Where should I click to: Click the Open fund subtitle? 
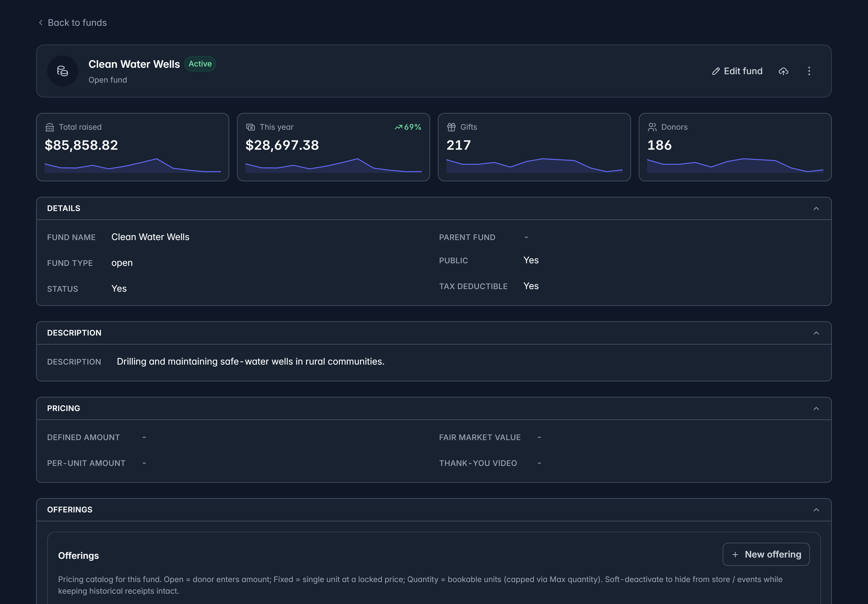click(x=107, y=80)
